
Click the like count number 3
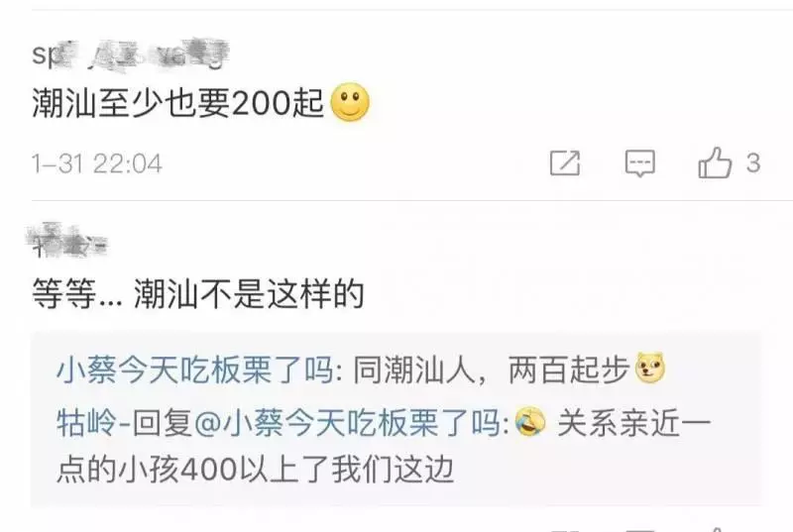(x=753, y=163)
